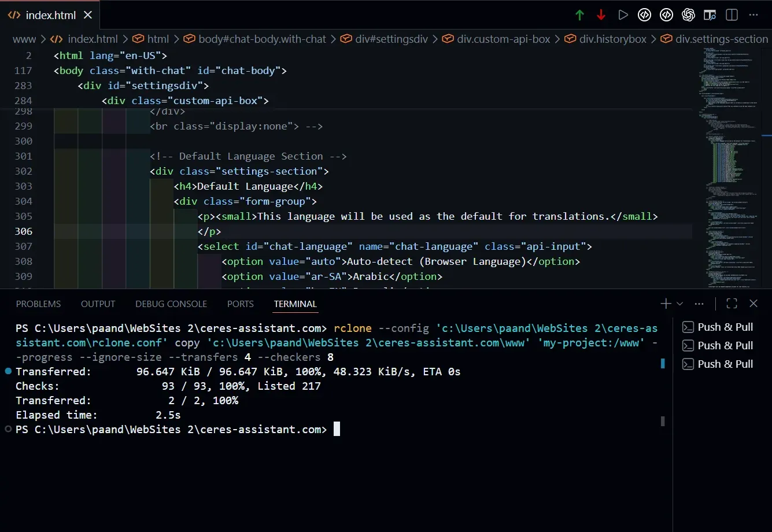Open breadcrumb body#chat-body.with-chat
This screenshot has width=772, height=532.
click(255, 39)
